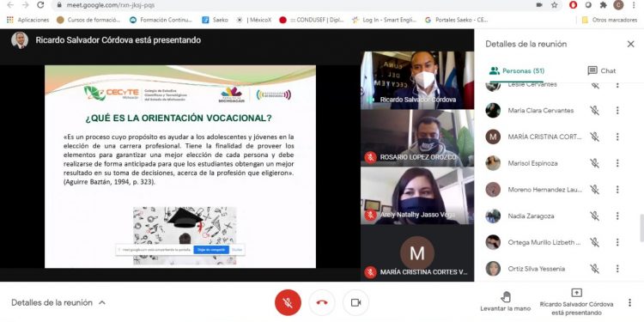Image resolution: width=644 pixels, height=322 pixels.
Task: Open Cursos de formación bookmark
Action: point(89,20)
